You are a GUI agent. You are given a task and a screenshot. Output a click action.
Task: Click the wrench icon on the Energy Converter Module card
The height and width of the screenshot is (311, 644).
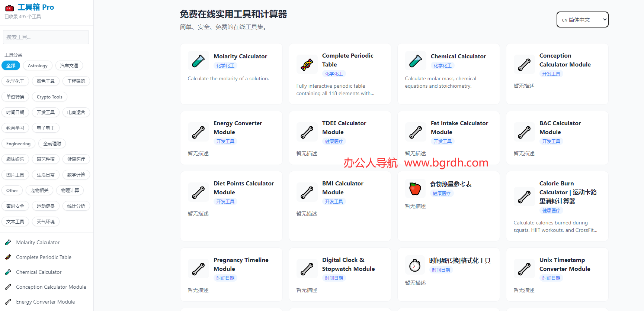tap(198, 132)
